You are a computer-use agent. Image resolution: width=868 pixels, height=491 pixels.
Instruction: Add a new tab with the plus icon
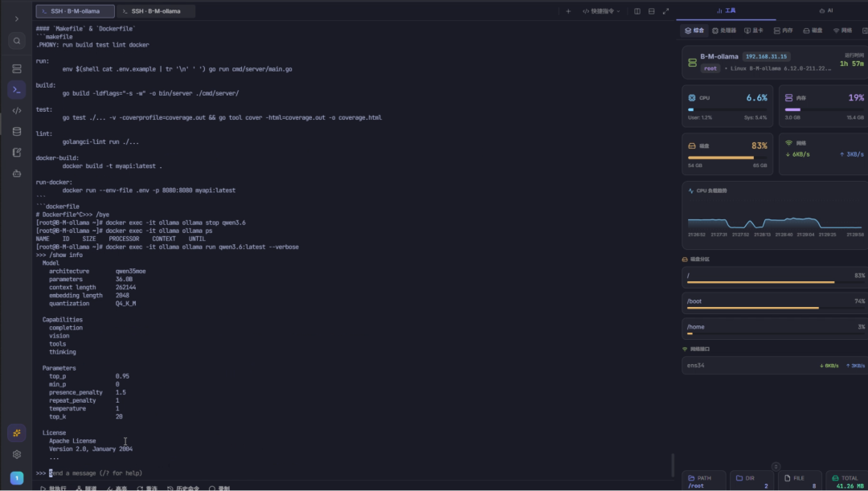click(568, 11)
